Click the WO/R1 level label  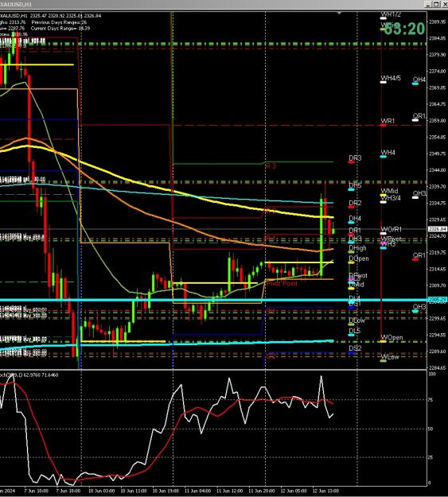pyautogui.click(x=392, y=229)
